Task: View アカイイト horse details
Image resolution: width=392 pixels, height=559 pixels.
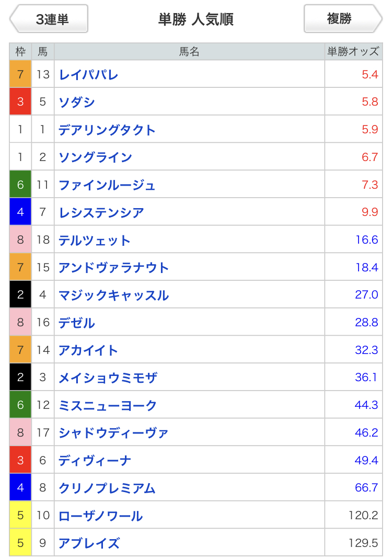Action: [x=88, y=350]
